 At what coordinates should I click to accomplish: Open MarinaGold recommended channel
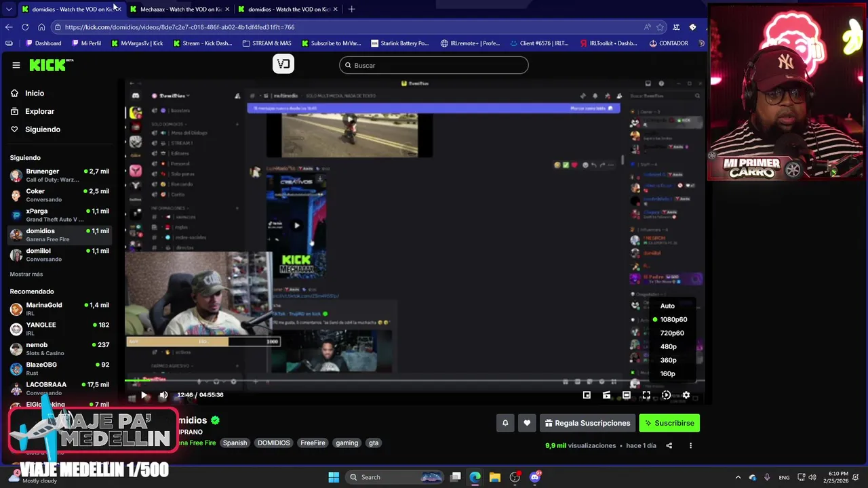coord(60,309)
